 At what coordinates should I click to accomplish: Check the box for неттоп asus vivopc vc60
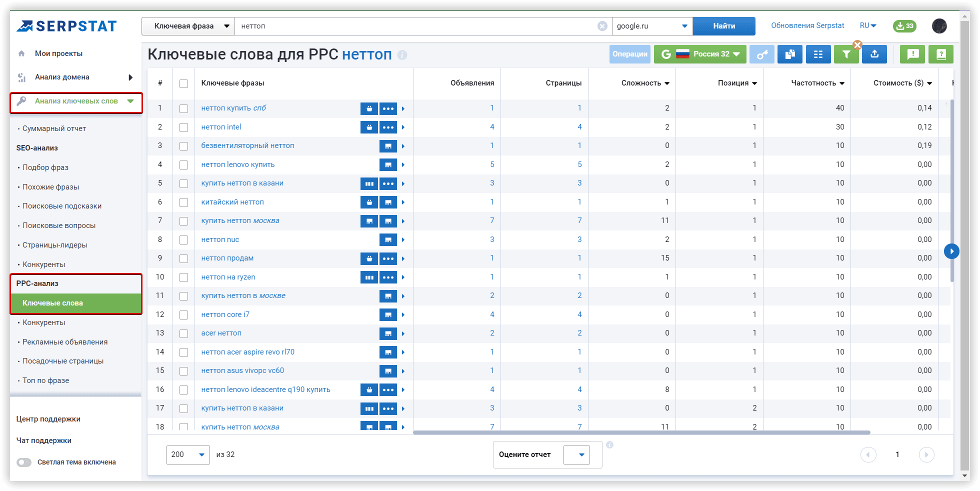pyautogui.click(x=184, y=371)
